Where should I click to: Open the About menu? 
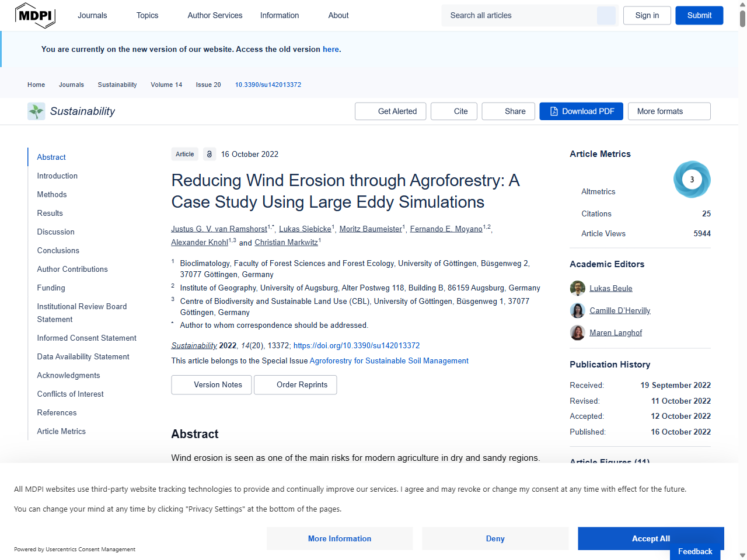coord(338,15)
